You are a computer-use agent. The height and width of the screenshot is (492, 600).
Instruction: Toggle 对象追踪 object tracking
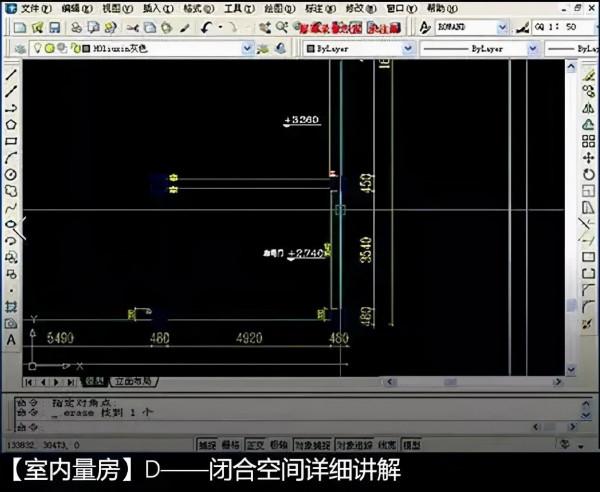[x=355, y=445]
